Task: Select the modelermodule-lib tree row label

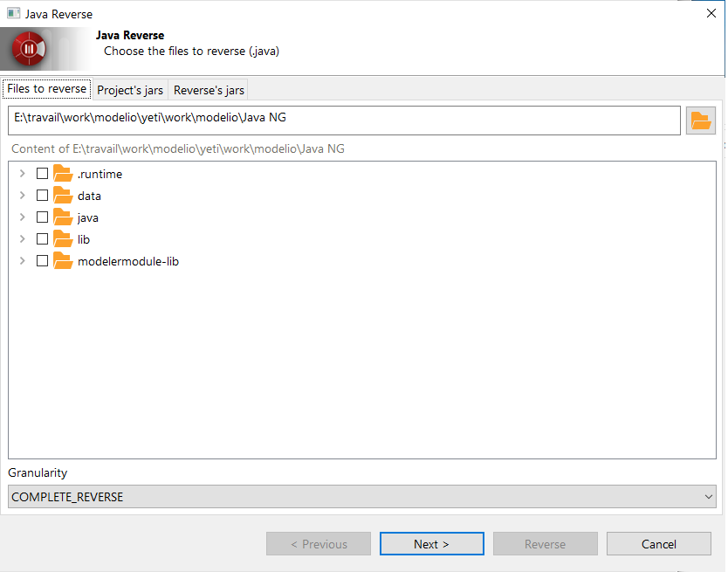Action: (x=128, y=261)
